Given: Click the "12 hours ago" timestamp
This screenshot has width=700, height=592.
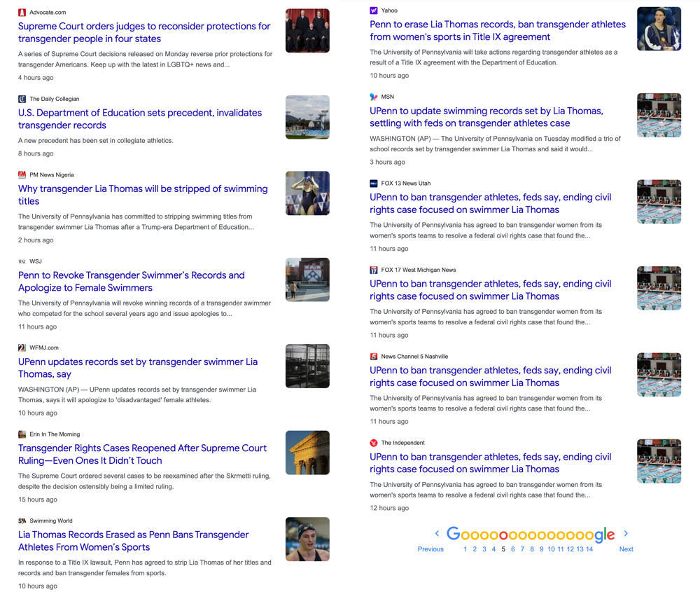Looking at the screenshot, I should click(x=389, y=508).
